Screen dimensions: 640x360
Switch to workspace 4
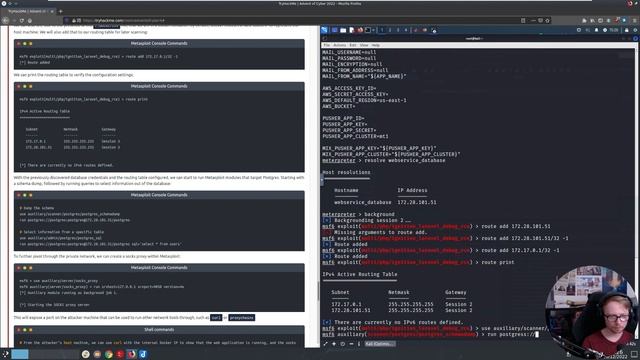point(406,30)
